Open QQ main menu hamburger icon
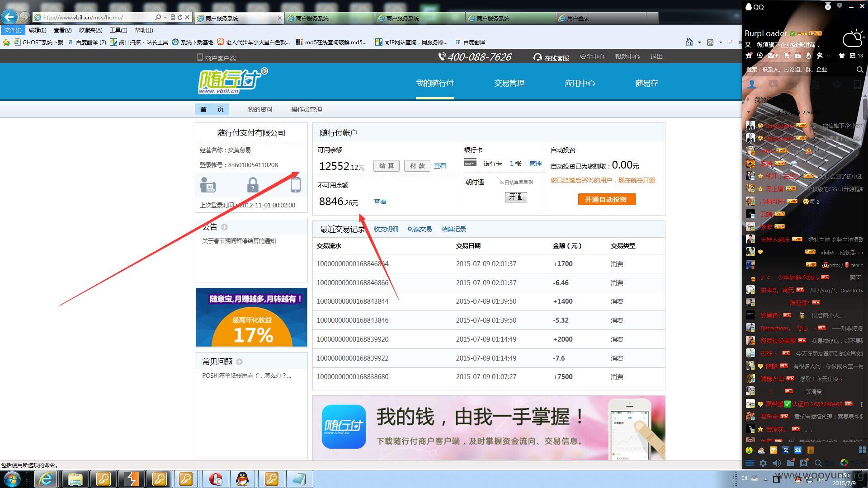868x488 pixels. pos(749,463)
